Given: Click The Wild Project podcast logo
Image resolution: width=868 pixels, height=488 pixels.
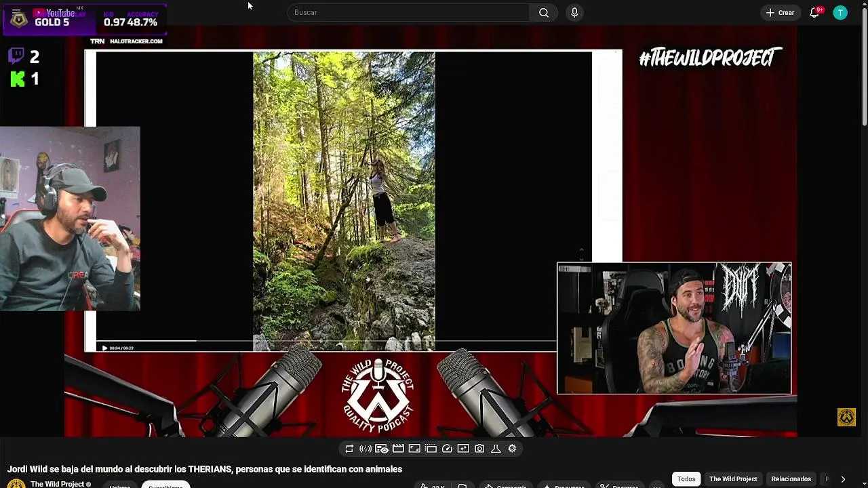Looking at the screenshot, I should pos(378,396).
